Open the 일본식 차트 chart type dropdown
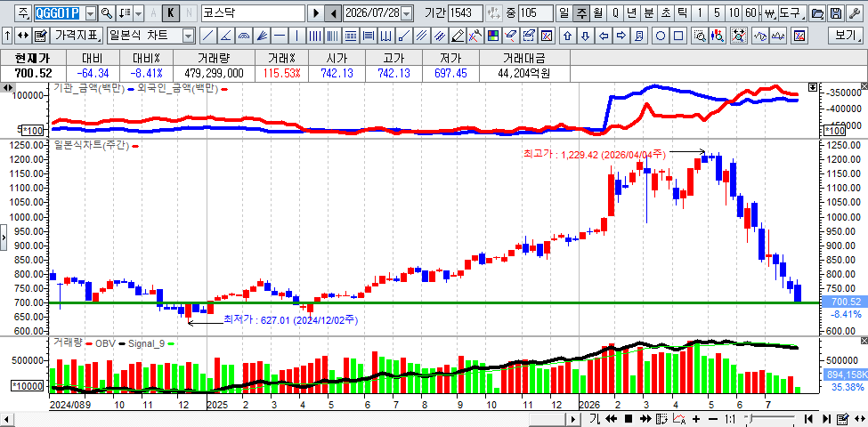The height and width of the screenshot is (427, 868). tap(188, 36)
